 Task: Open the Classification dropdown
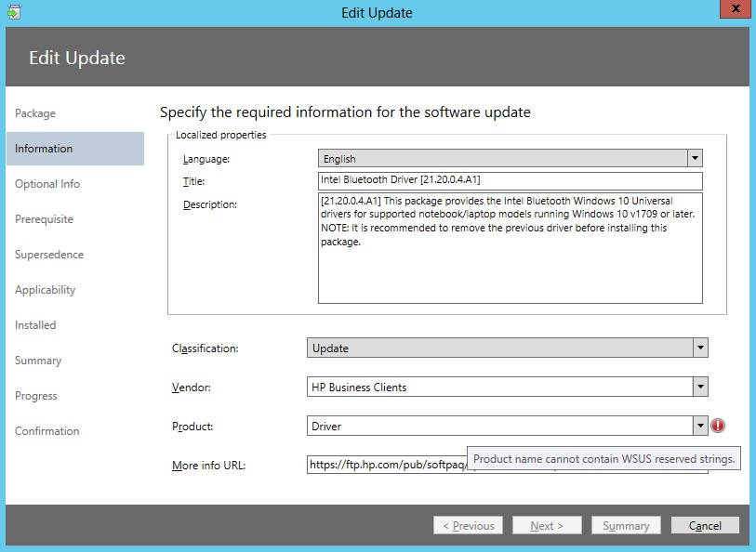[507, 348]
